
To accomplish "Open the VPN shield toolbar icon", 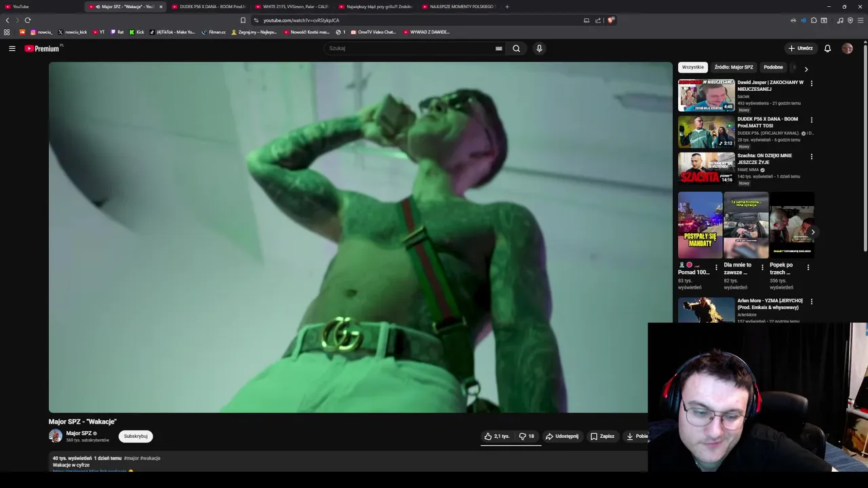I will tap(850, 20).
